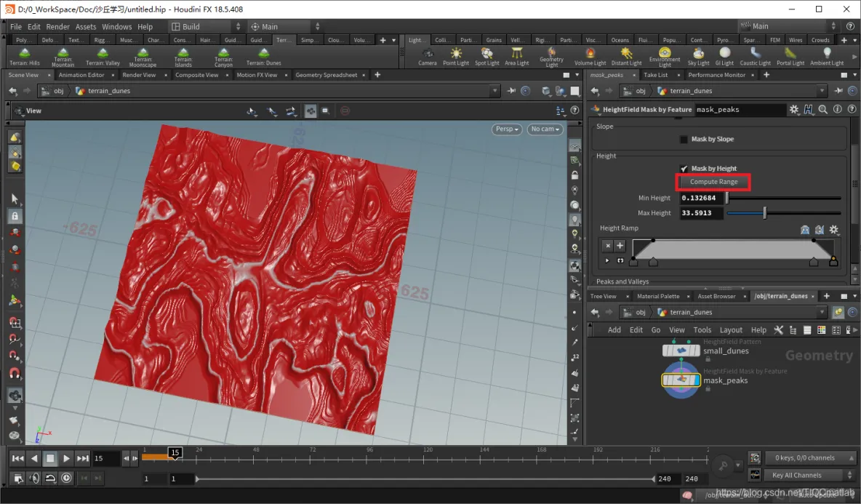Toggle loop playback mode button
861x504 pixels.
50,478
